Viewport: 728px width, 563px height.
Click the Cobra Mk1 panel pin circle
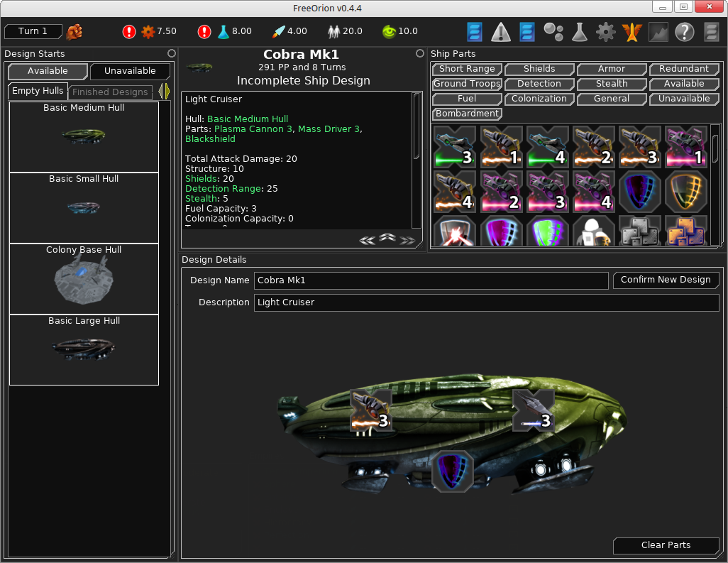coord(420,53)
